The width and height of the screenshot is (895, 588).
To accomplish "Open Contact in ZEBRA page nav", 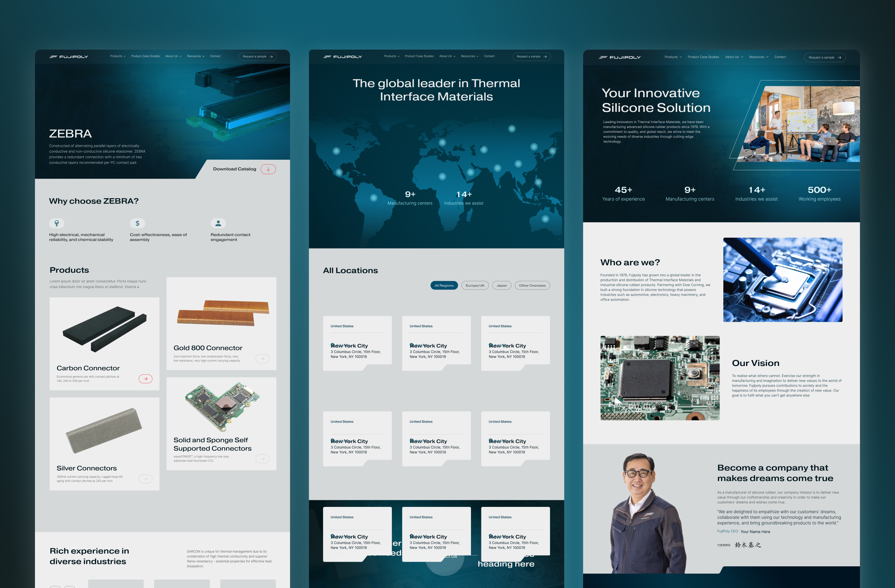I will (x=215, y=56).
